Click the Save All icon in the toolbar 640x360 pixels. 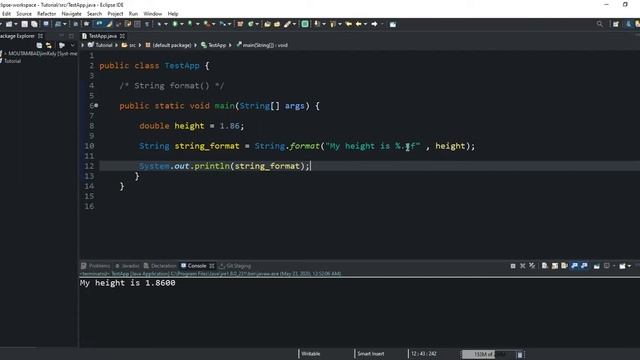pos(34,24)
